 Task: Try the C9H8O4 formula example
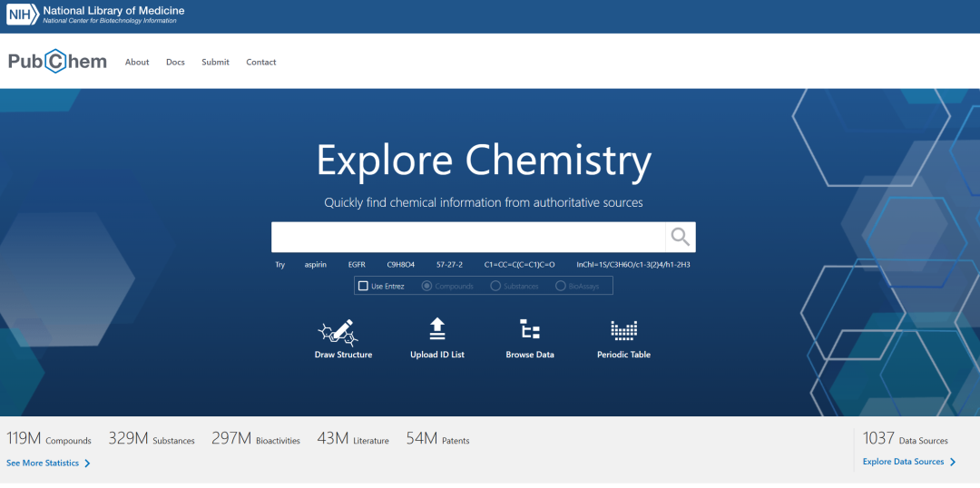[401, 265]
